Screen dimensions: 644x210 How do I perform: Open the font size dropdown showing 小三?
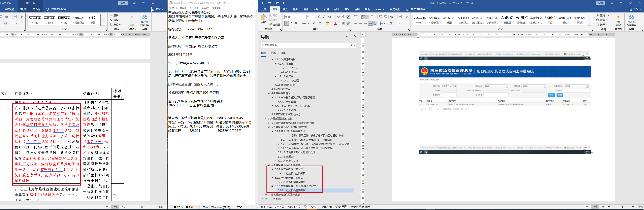(314, 17)
